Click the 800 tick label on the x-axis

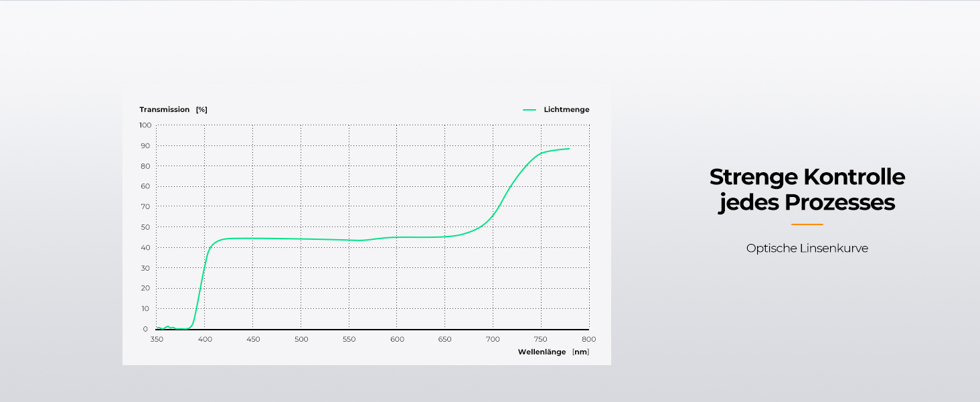tap(589, 340)
